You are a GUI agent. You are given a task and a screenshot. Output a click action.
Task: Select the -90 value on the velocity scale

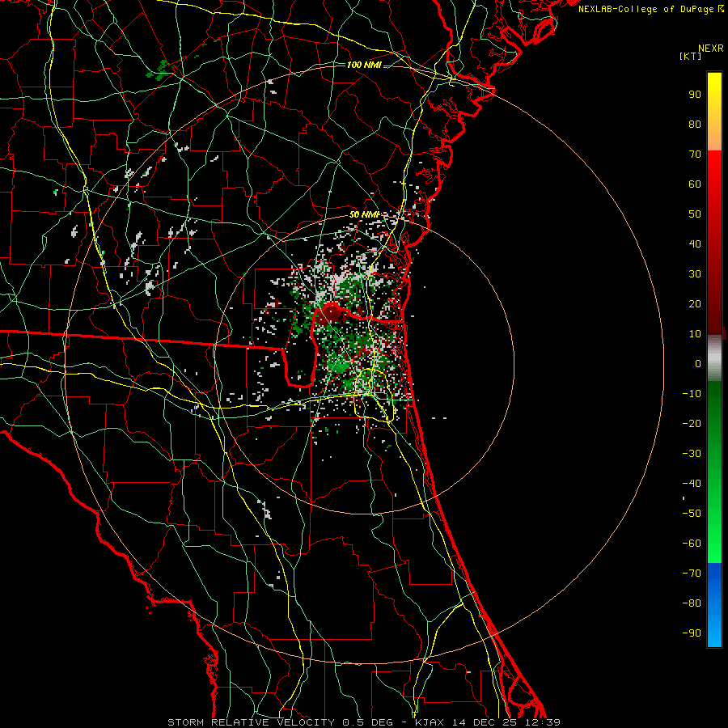click(692, 633)
